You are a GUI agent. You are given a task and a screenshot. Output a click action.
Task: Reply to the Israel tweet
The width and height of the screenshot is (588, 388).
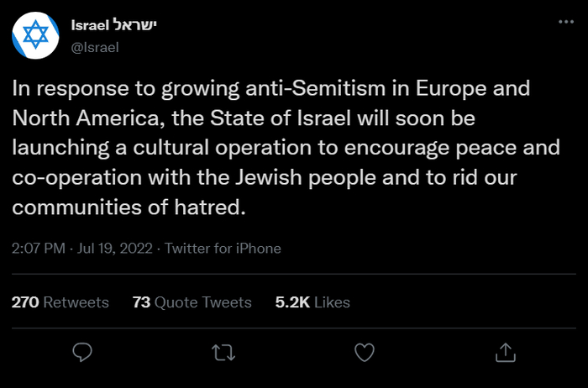[x=82, y=353]
